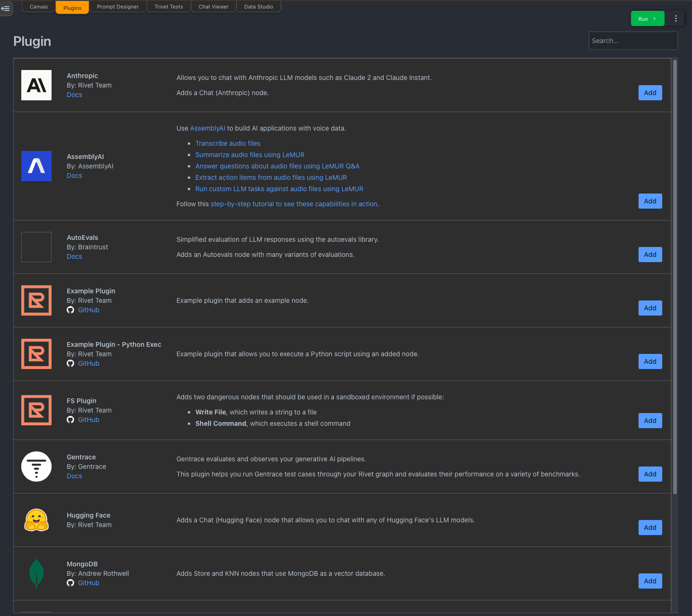Add the Anthropic plugin
The width and height of the screenshot is (692, 616).
pyautogui.click(x=650, y=93)
